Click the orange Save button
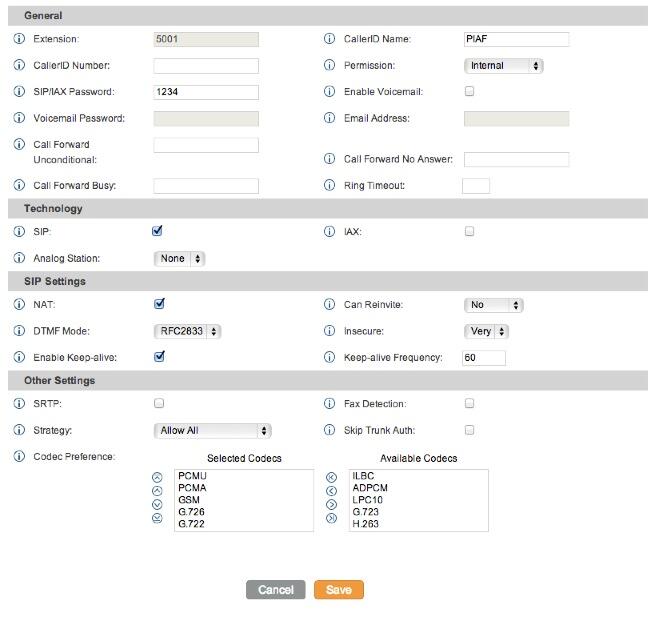Viewport: 655px width, 621px height. (339, 590)
